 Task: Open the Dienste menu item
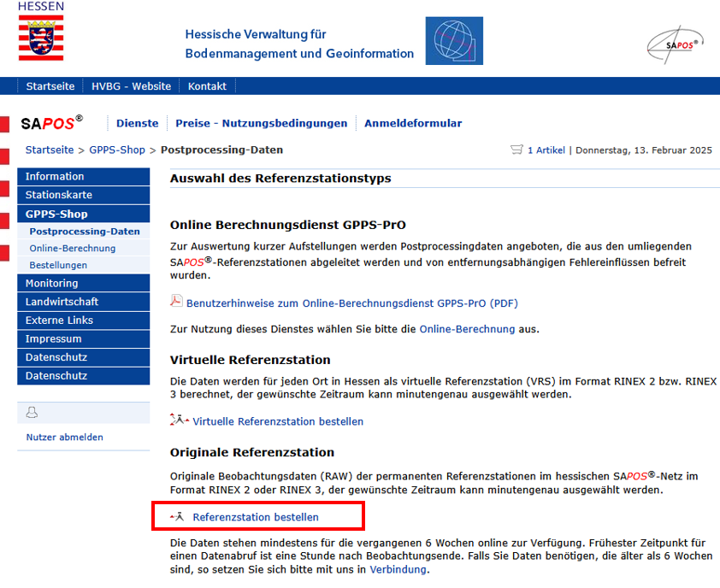tap(138, 123)
